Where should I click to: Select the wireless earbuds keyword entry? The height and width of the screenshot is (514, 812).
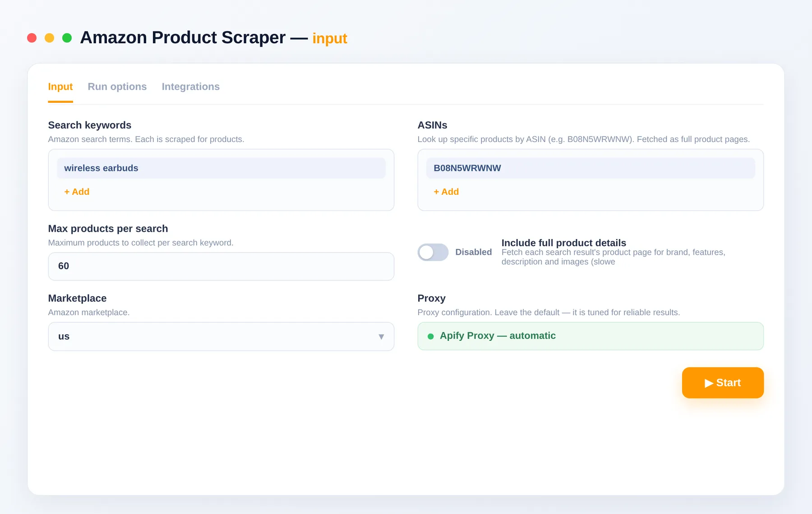click(221, 168)
